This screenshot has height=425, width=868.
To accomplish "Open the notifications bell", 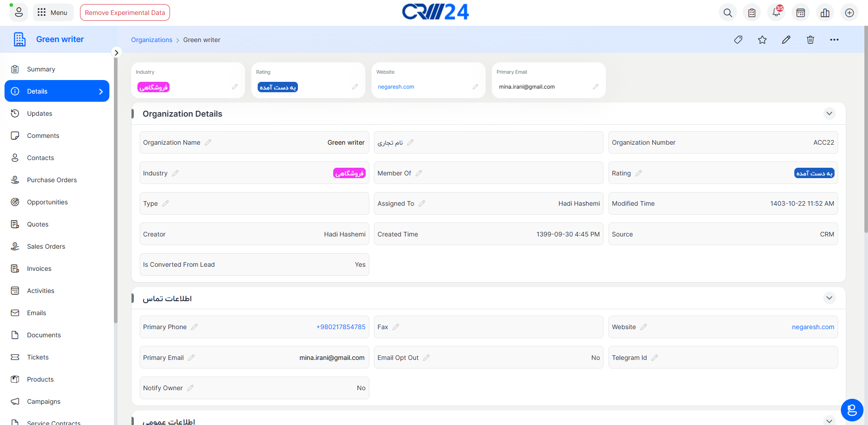I will coord(776,13).
